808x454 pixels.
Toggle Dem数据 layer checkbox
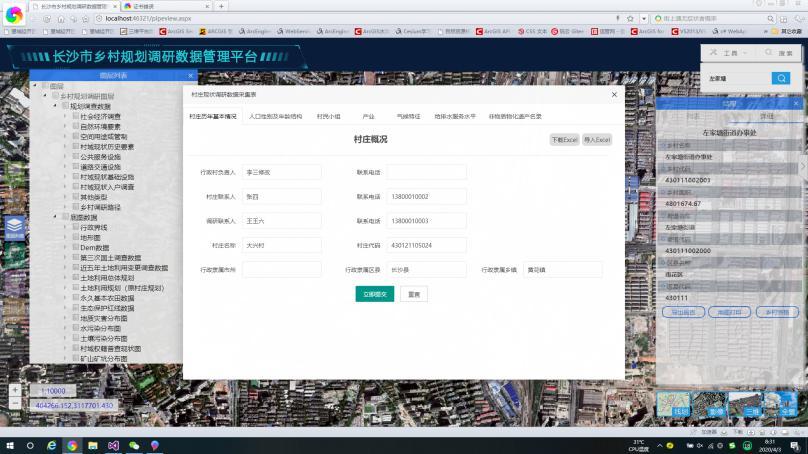click(76, 247)
